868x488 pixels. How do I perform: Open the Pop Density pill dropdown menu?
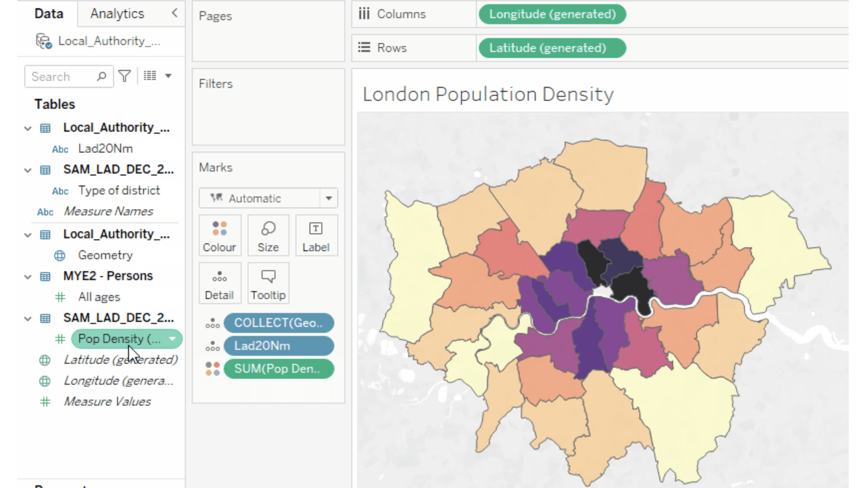click(173, 339)
